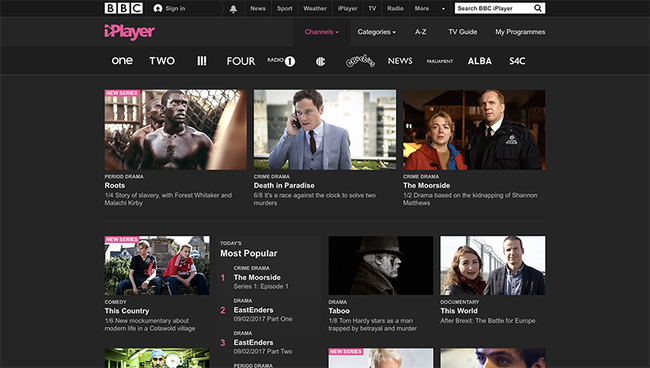Screen dimensions: 650x368
Task: Select BBC Three channel logo
Action: [x=201, y=61]
